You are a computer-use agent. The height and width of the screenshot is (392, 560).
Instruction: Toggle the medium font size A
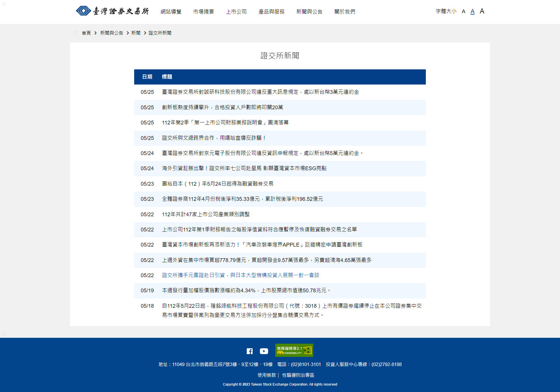[x=473, y=11]
